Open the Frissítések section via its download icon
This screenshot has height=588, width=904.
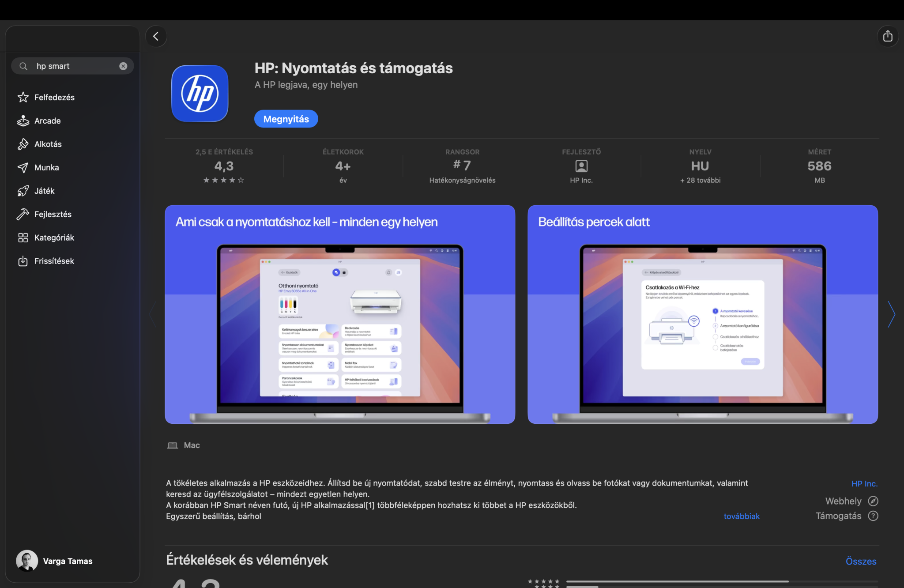pyautogui.click(x=23, y=261)
